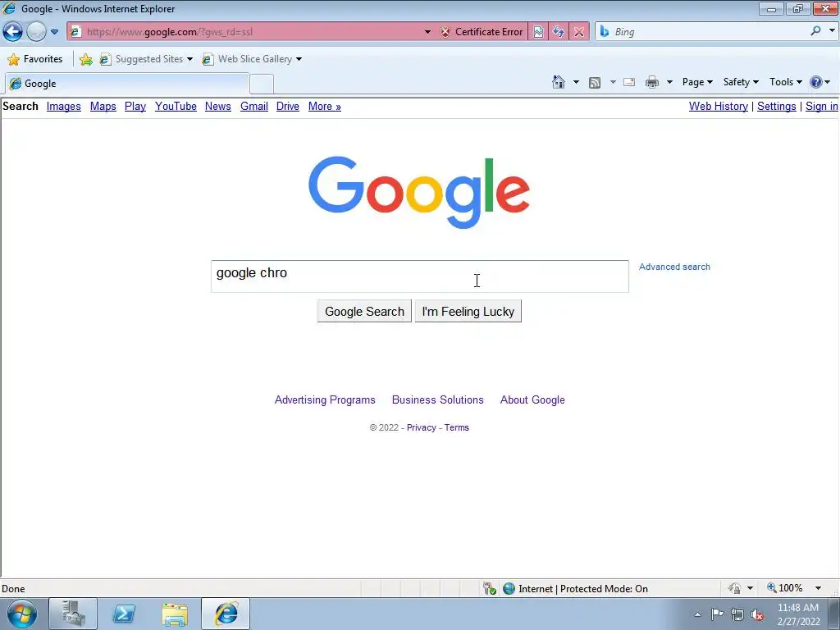Open the Google Settings link

tap(776, 106)
